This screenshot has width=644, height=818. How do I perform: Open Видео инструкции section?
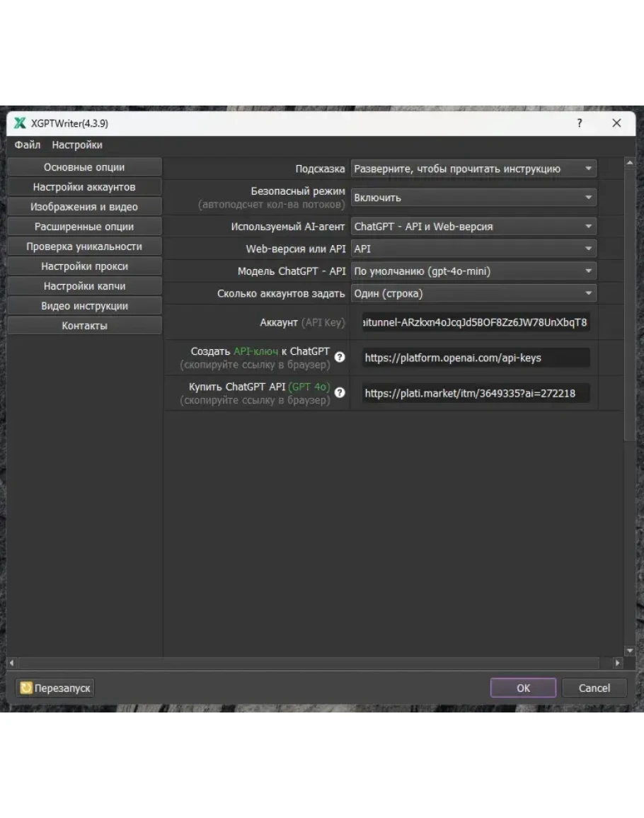[x=84, y=306]
